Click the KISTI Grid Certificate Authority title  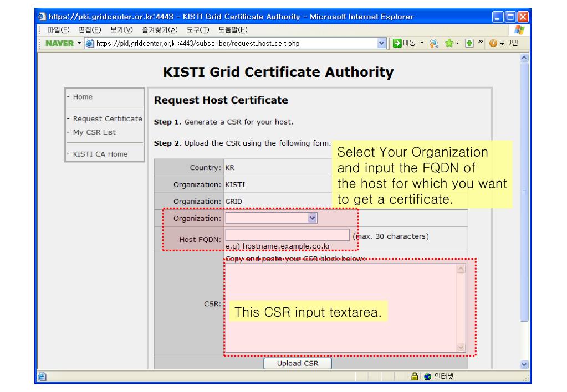[278, 72]
